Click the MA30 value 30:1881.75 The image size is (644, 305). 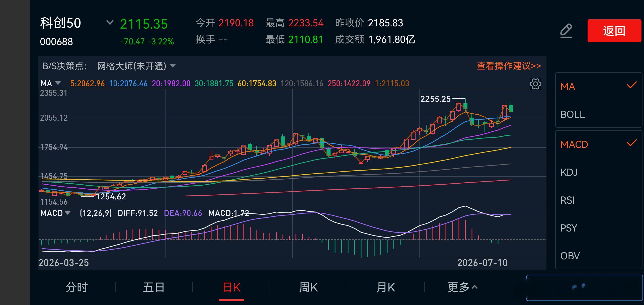click(x=214, y=83)
